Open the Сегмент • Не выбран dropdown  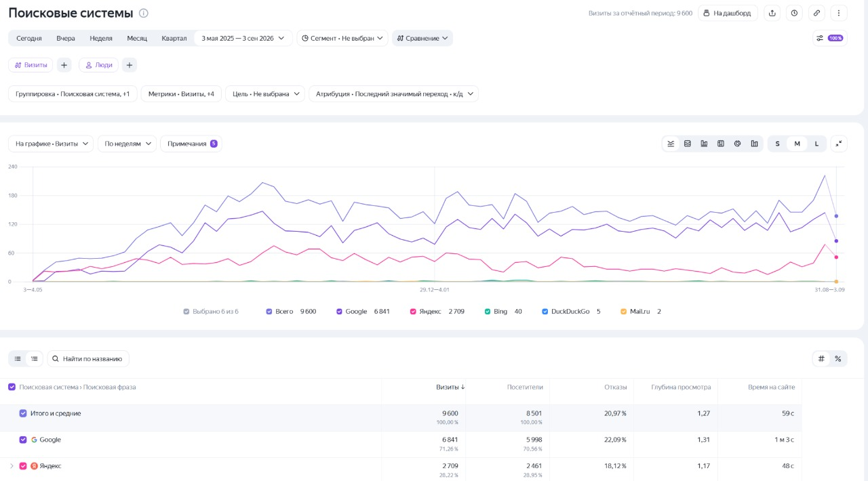click(342, 38)
